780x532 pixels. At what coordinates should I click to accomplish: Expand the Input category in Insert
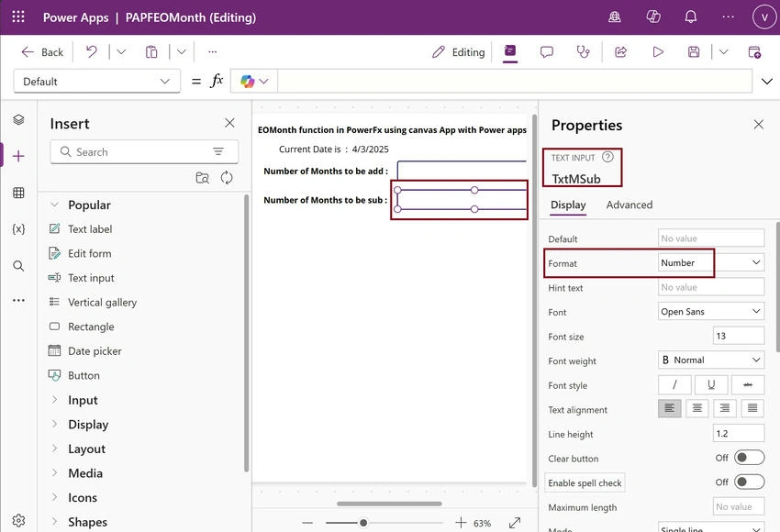(x=83, y=400)
